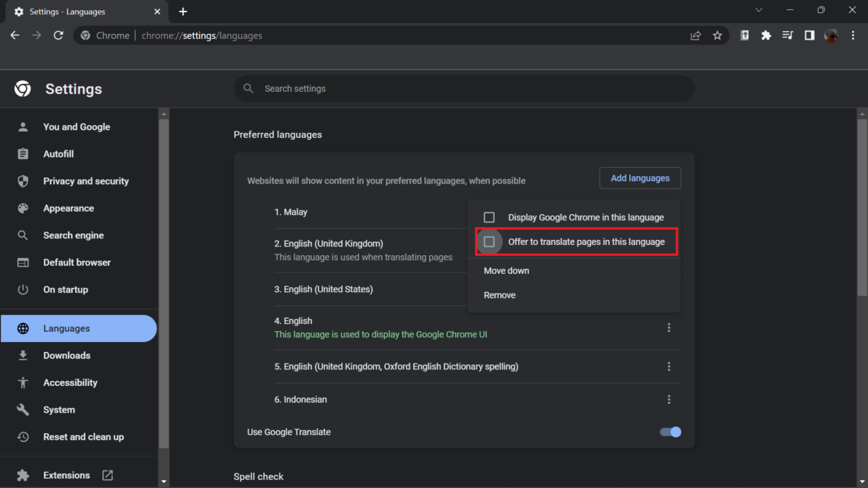Image resolution: width=868 pixels, height=488 pixels.
Task: Open three-dot menu for Oxford English Dictionary spelling
Action: (669, 367)
